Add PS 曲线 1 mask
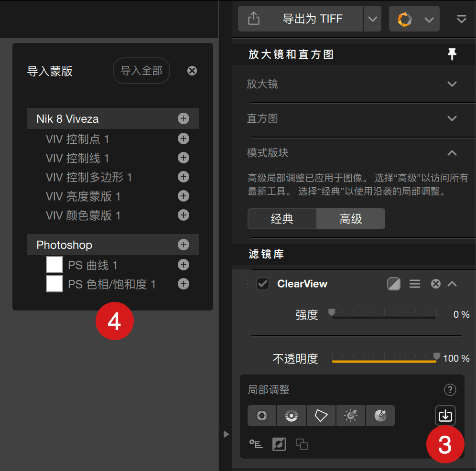 pyautogui.click(x=184, y=265)
